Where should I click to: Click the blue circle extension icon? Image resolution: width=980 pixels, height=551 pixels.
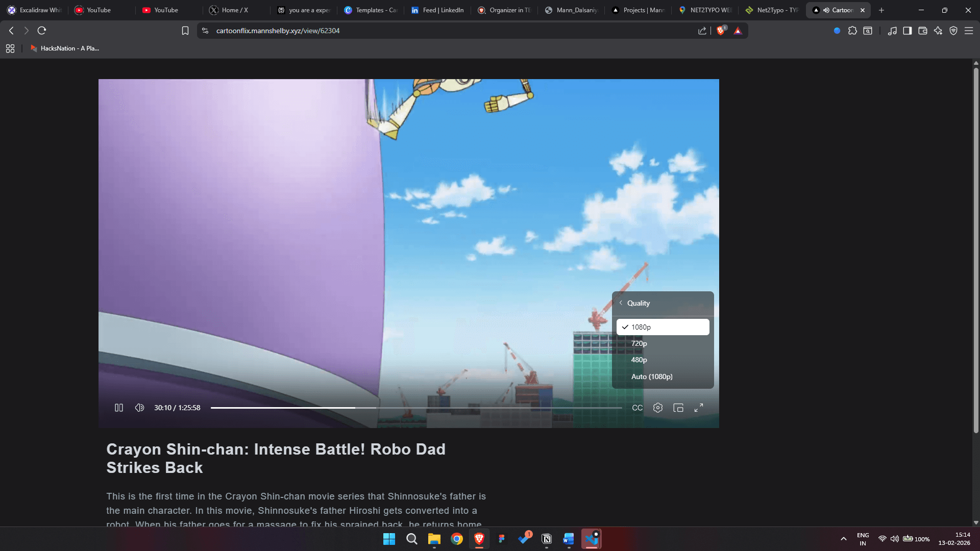coord(837,31)
